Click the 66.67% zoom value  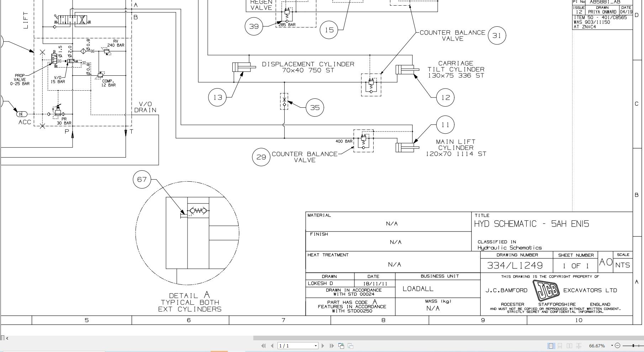tap(597, 346)
